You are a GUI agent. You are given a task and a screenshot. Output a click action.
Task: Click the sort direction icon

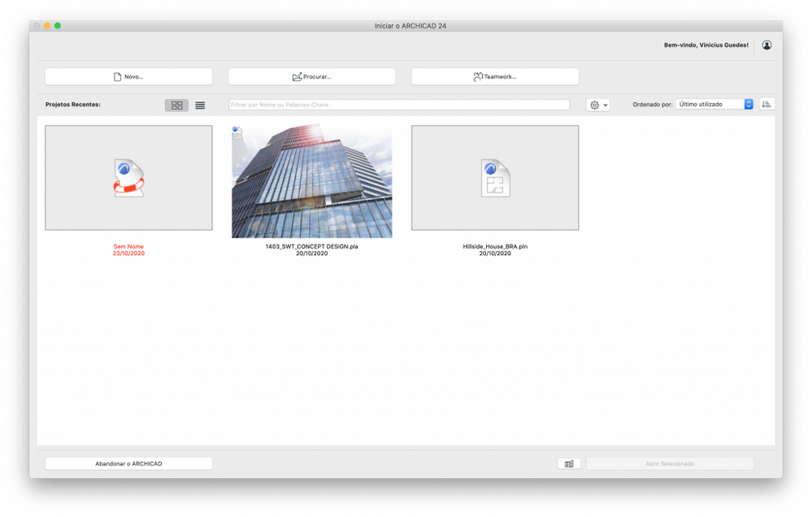click(x=765, y=103)
